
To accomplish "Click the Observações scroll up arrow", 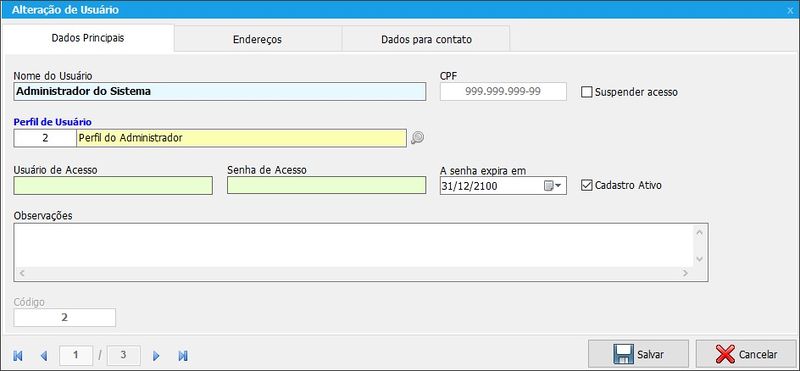I will (699, 233).
